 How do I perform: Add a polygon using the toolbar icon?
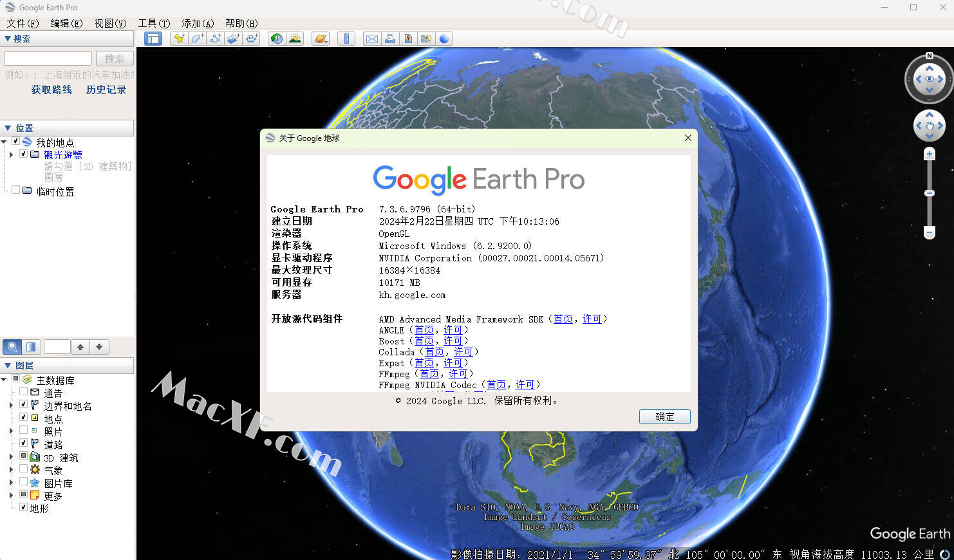tap(197, 39)
